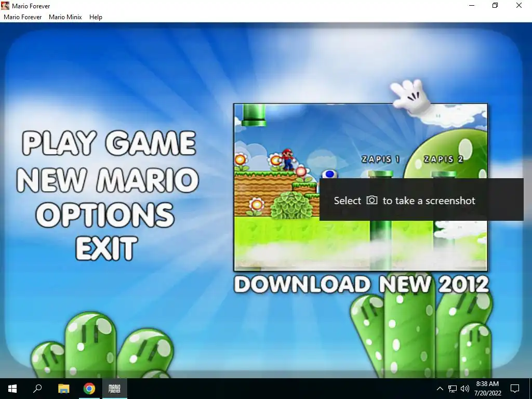This screenshot has height=399, width=532.
Task: Open the Action Center notifications icon
Action: [515, 389]
